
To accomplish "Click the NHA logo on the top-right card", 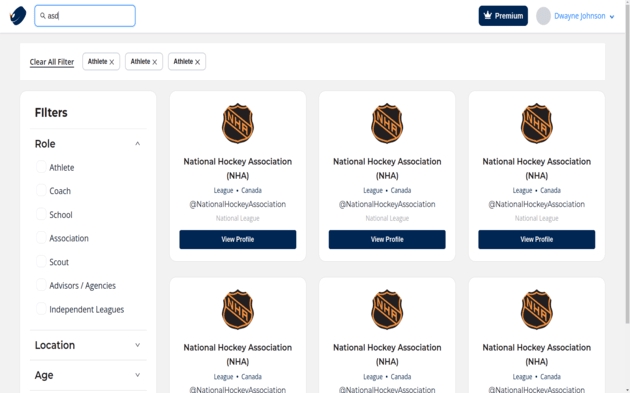I will 536,123.
